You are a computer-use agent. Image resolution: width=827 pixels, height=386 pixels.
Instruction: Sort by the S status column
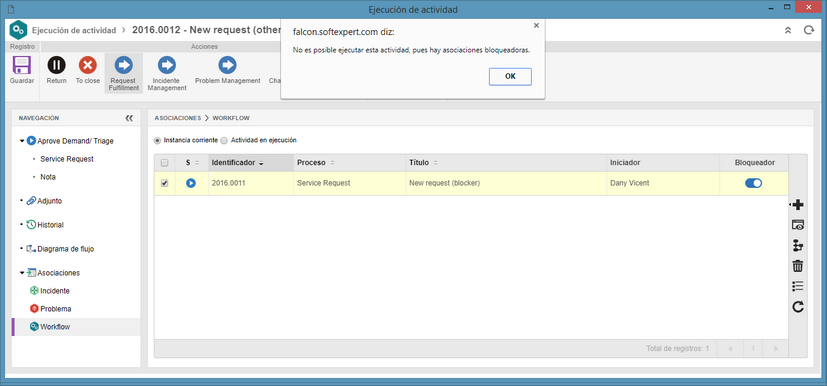[x=192, y=163]
